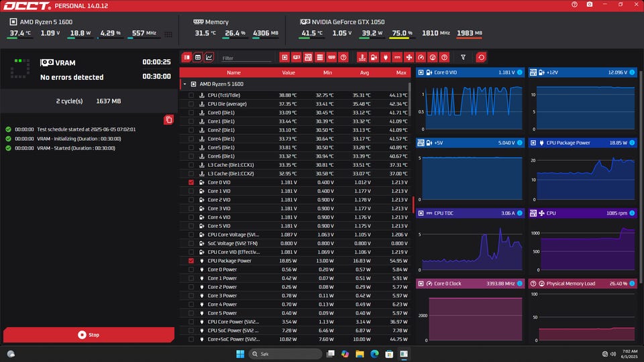Open info for the Core 0 Clock graph

[x=520, y=284]
